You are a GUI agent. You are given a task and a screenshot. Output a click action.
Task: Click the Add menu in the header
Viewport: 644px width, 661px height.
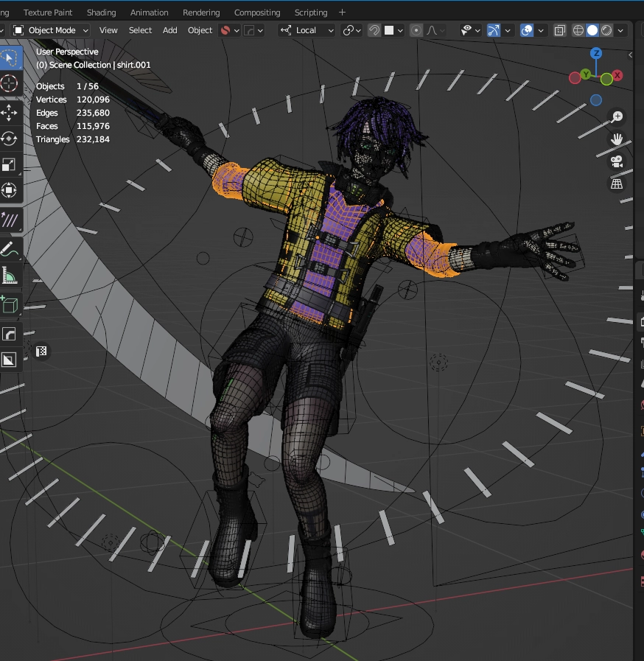point(169,30)
